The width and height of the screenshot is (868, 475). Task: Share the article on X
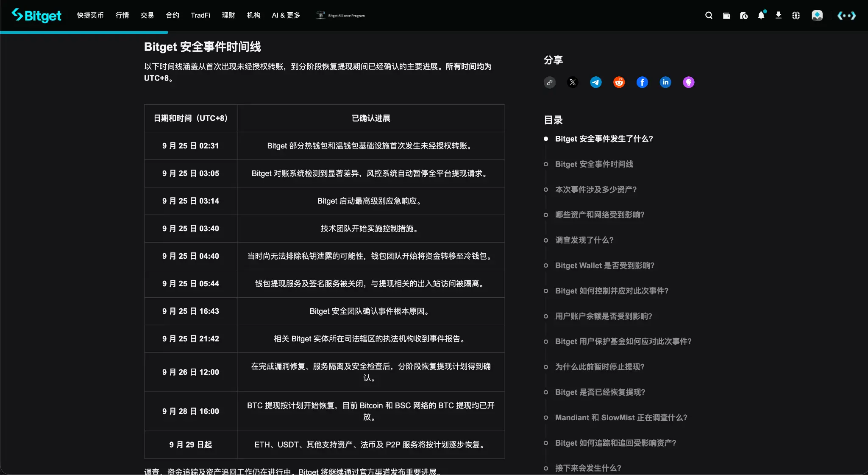click(573, 82)
